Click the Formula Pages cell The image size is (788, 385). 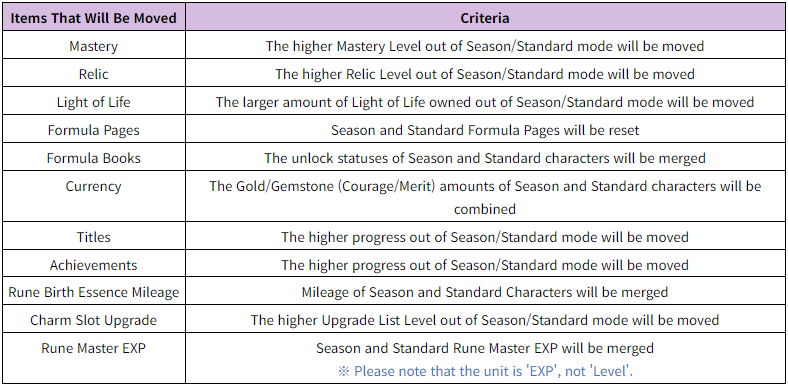93,130
